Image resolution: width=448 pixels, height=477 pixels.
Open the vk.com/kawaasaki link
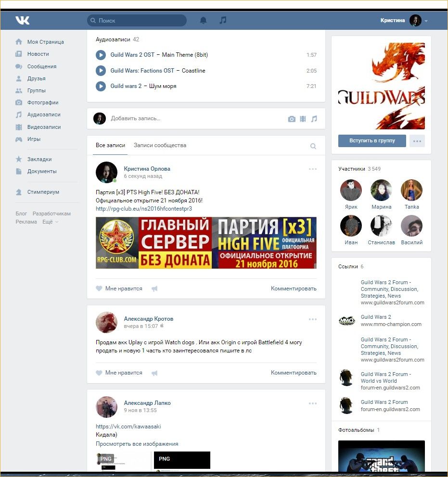128,427
